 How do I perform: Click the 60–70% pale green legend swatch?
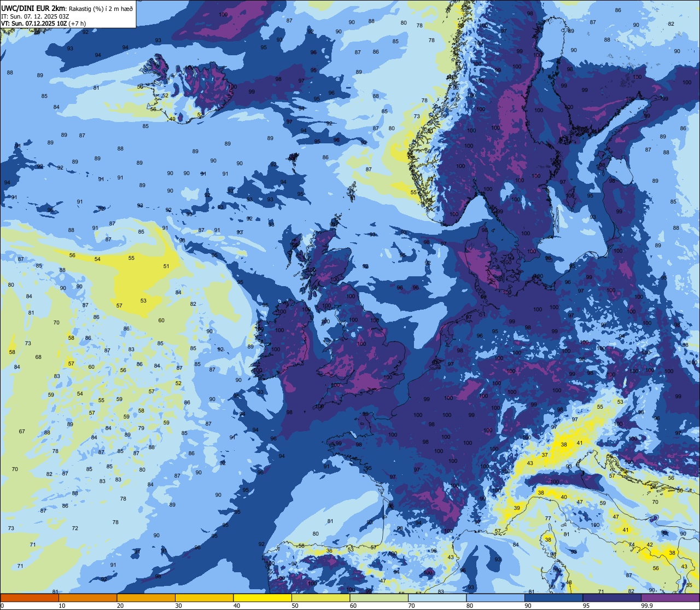point(378,597)
